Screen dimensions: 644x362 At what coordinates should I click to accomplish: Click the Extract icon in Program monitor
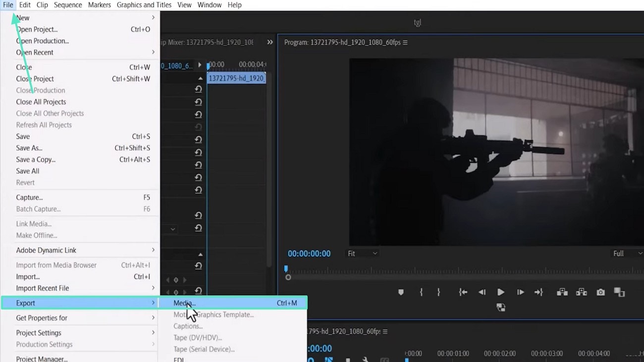581,292
